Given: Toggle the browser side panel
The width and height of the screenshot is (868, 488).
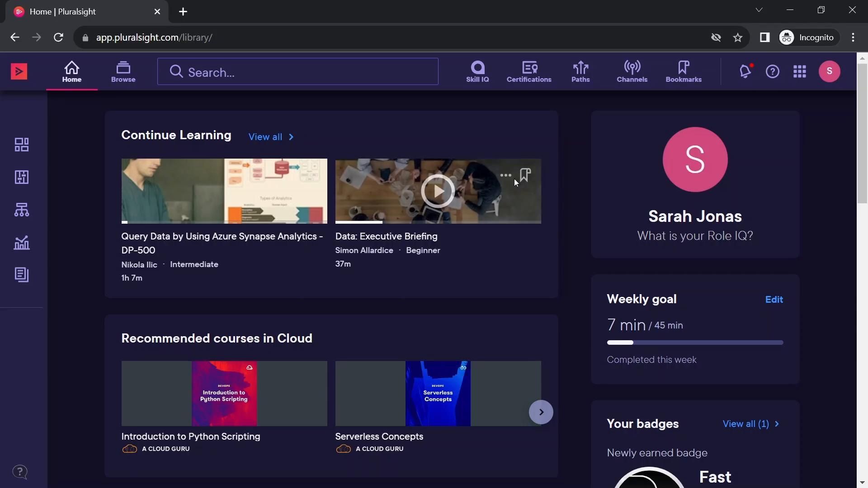Looking at the screenshot, I should pyautogui.click(x=764, y=38).
